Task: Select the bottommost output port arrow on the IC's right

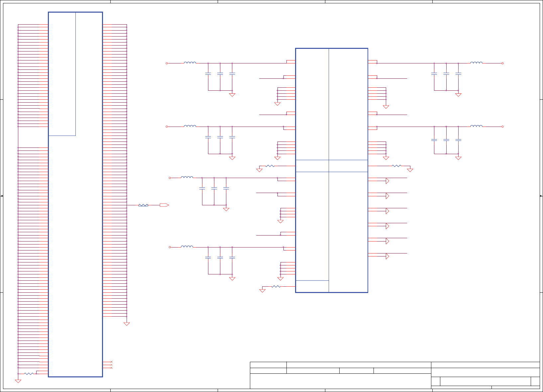Action: coord(387,256)
